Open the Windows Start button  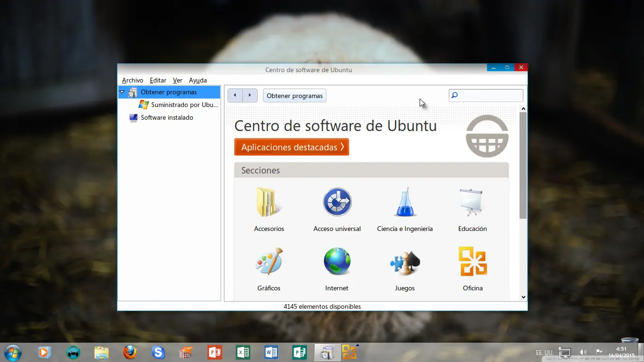click(13, 353)
